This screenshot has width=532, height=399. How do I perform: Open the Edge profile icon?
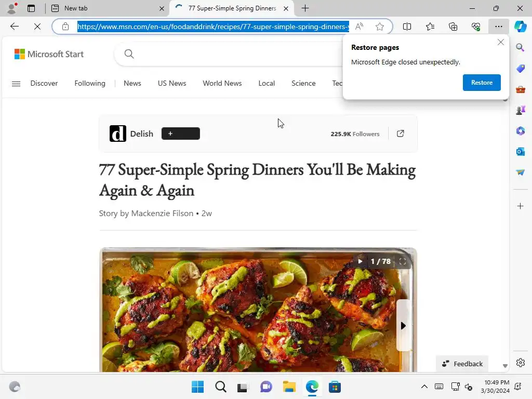point(12,8)
